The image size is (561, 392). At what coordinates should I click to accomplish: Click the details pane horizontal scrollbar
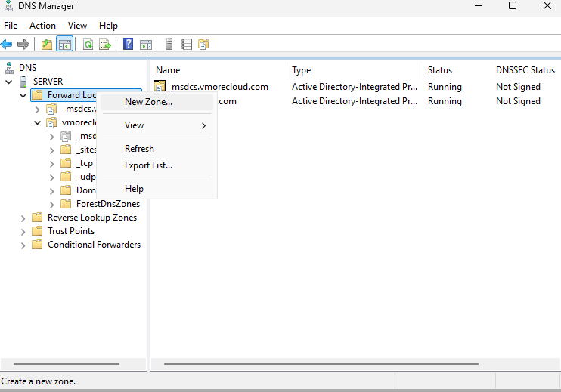tap(321, 364)
